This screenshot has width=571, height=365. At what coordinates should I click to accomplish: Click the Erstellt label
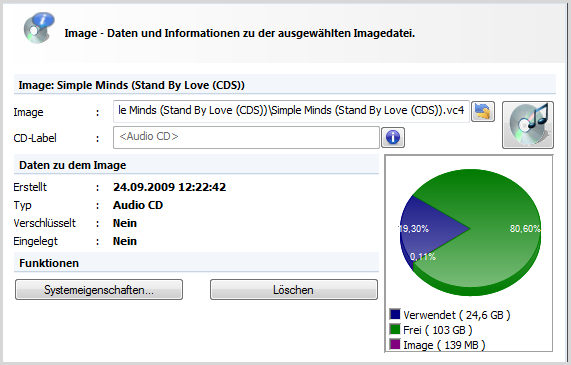[30, 187]
